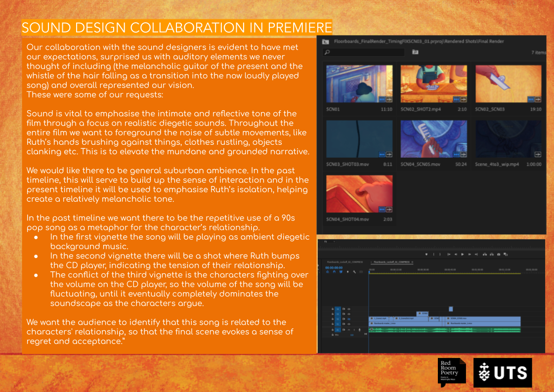Click the project bin search field
Viewport: 554px width, 392px height.
click(x=364, y=52)
